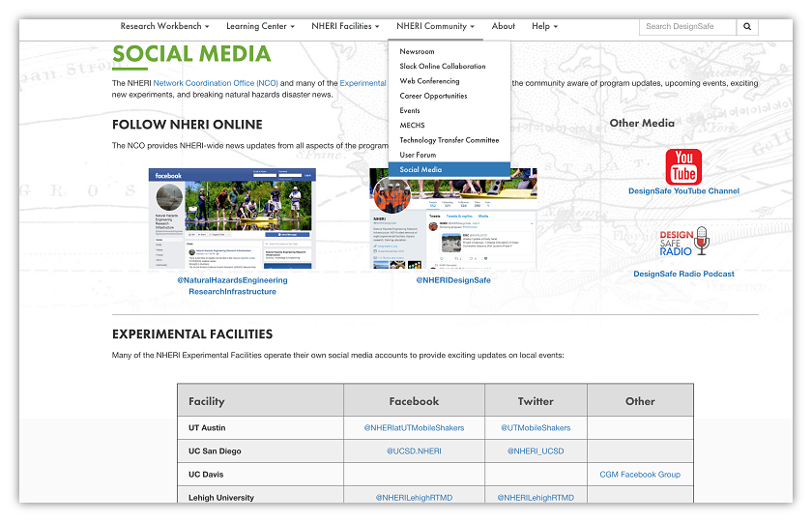Expand the NHERI Facilities menu
The image size is (812, 522).
(x=345, y=26)
